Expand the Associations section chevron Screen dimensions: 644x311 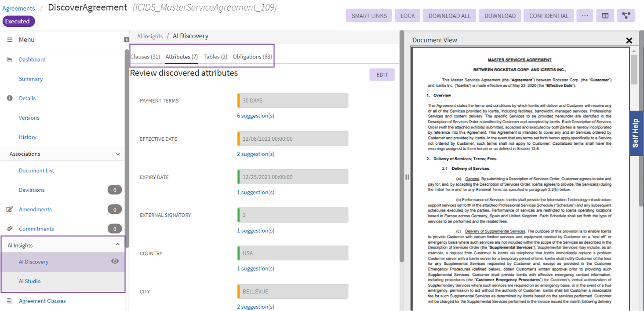click(x=117, y=154)
